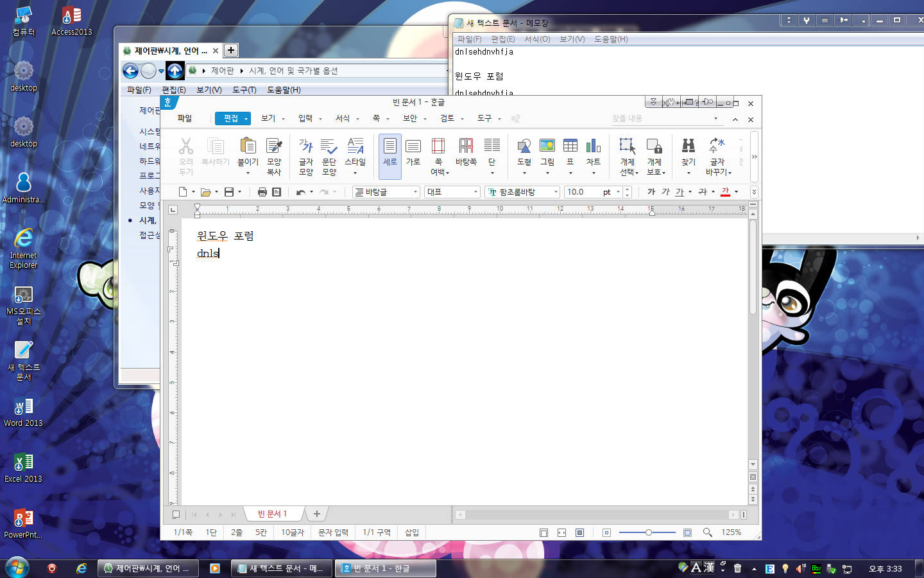The width and height of the screenshot is (924, 578).
Task: Click the Columns (단) icon
Action: point(492,146)
